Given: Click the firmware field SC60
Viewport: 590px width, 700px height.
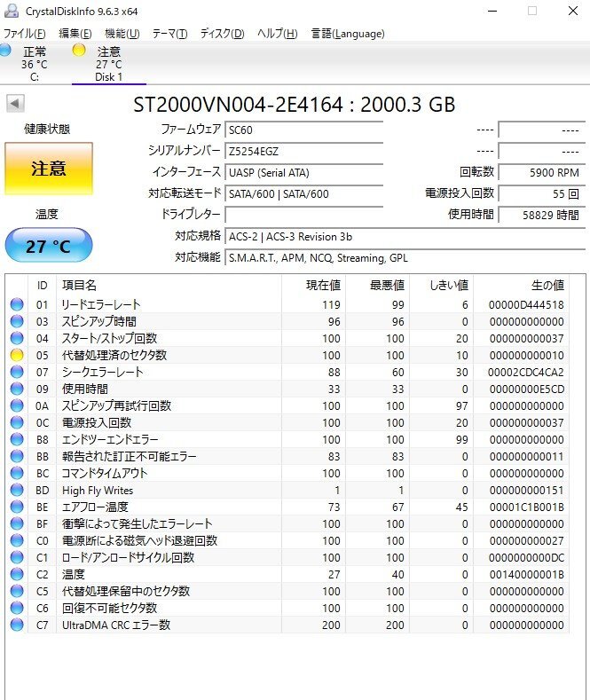Looking at the screenshot, I should click(x=304, y=130).
